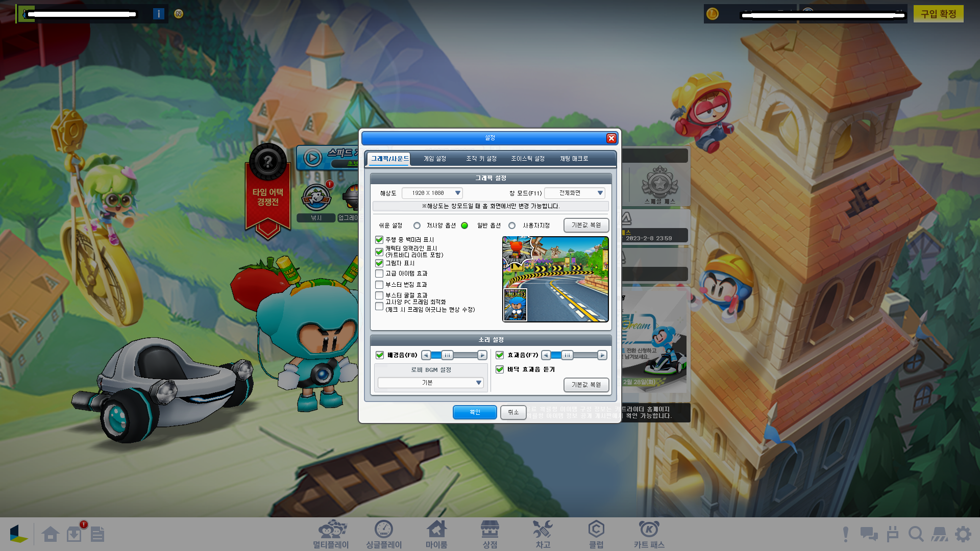Open the magnifier search icon
The height and width of the screenshot is (551, 980).
[916, 534]
